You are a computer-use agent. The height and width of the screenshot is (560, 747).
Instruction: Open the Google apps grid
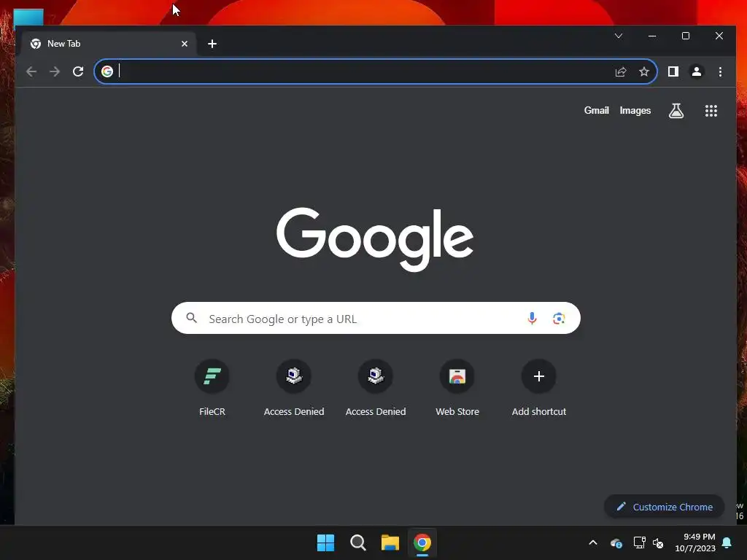pos(711,111)
